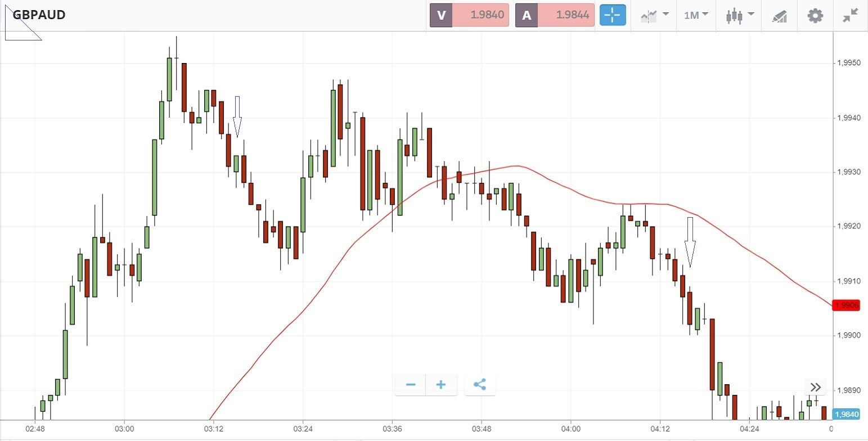This screenshot has width=868, height=441.
Task: Select the first down arrow annotation near 03:12
Action: coord(237,116)
